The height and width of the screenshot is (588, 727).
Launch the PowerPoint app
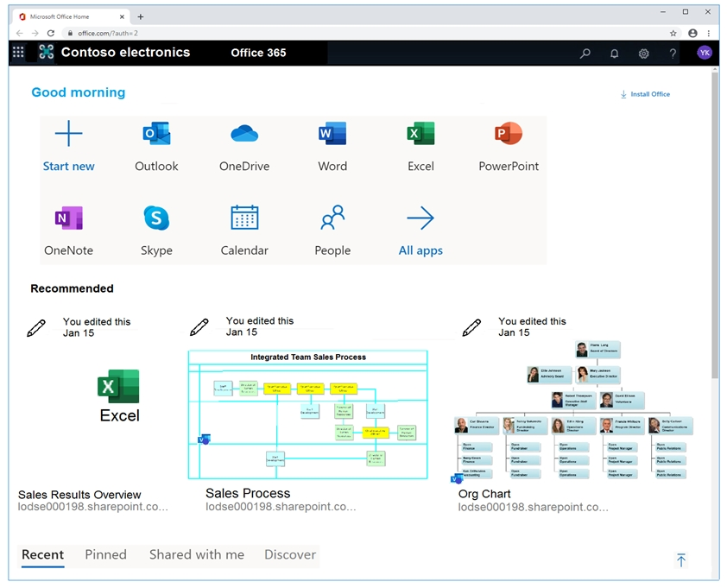click(x=509, y=135)
